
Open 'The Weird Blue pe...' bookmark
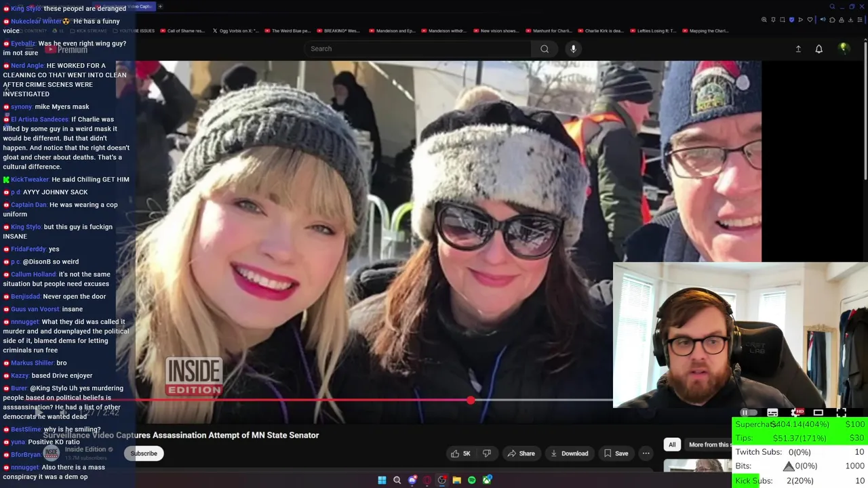click(x=287, y=30)
